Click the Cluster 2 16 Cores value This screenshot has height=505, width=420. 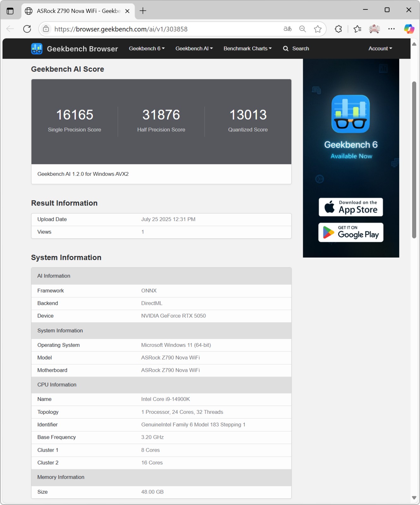[152, 463]
